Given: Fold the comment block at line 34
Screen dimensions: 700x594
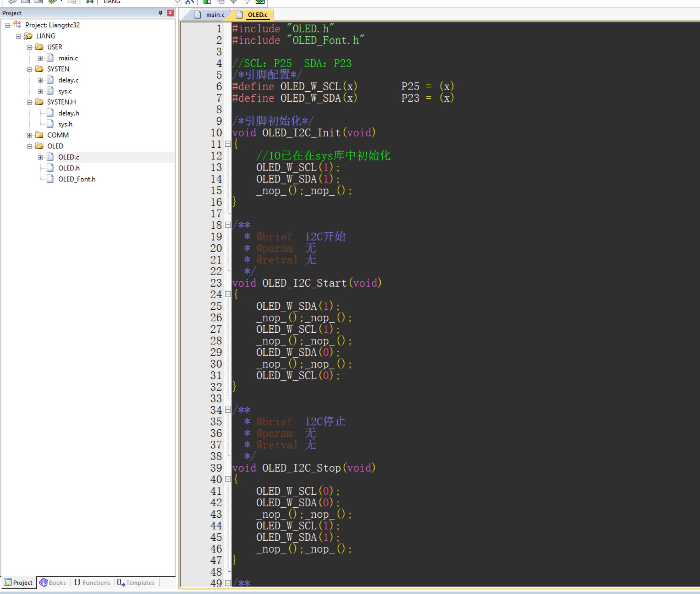Looking at the screenshot, I should point(228,410).
